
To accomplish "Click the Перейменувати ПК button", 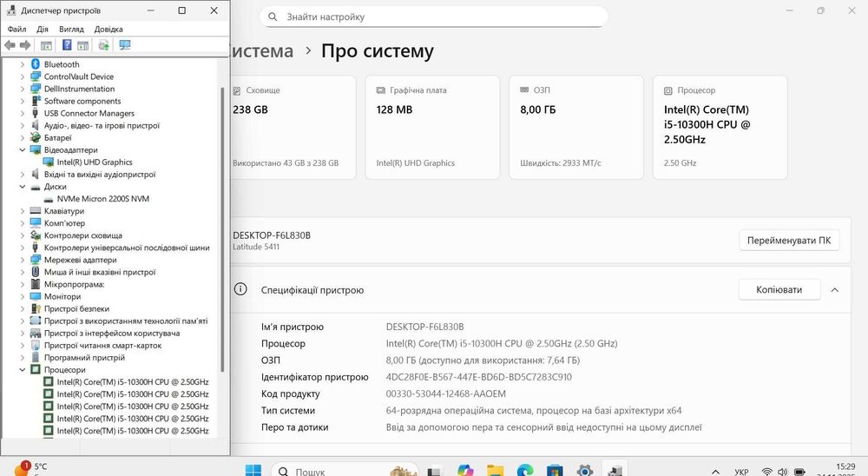I will pyautogui.click(x=789, y=241).
